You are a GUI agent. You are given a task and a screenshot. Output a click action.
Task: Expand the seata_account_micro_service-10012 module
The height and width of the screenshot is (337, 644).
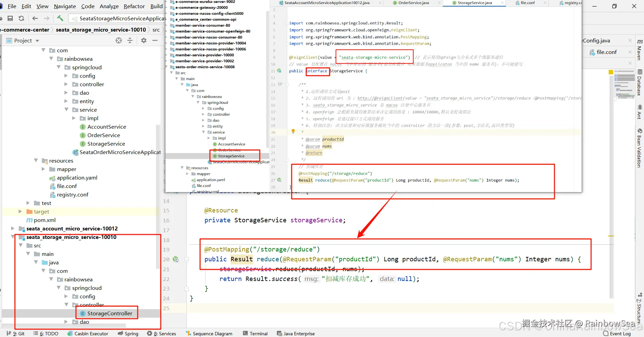13,228
